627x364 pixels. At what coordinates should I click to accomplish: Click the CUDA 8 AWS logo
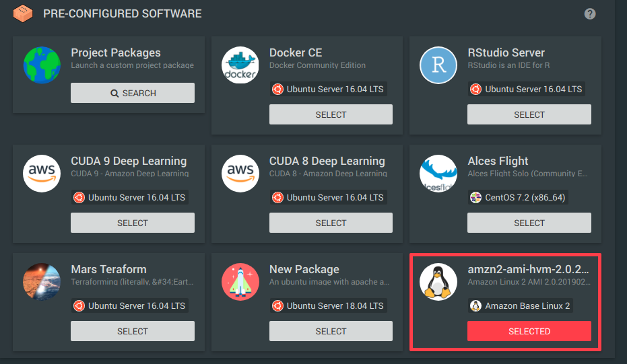pos(240,174)
